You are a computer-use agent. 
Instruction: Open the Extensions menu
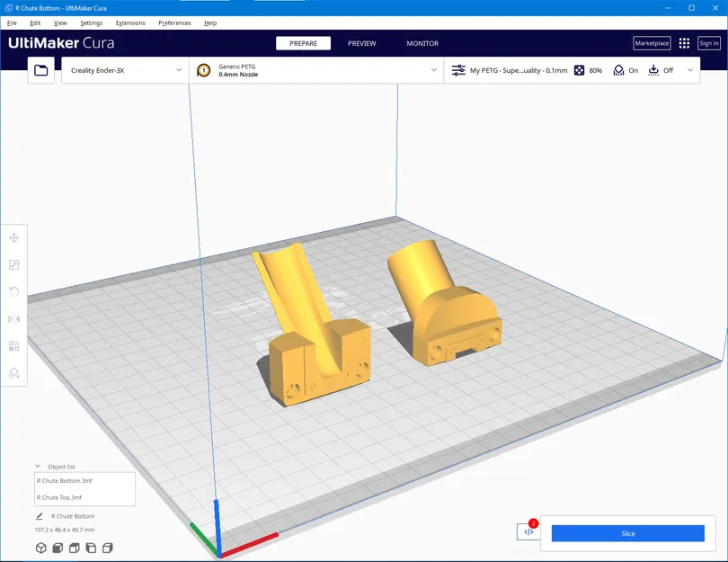point(130,22)
